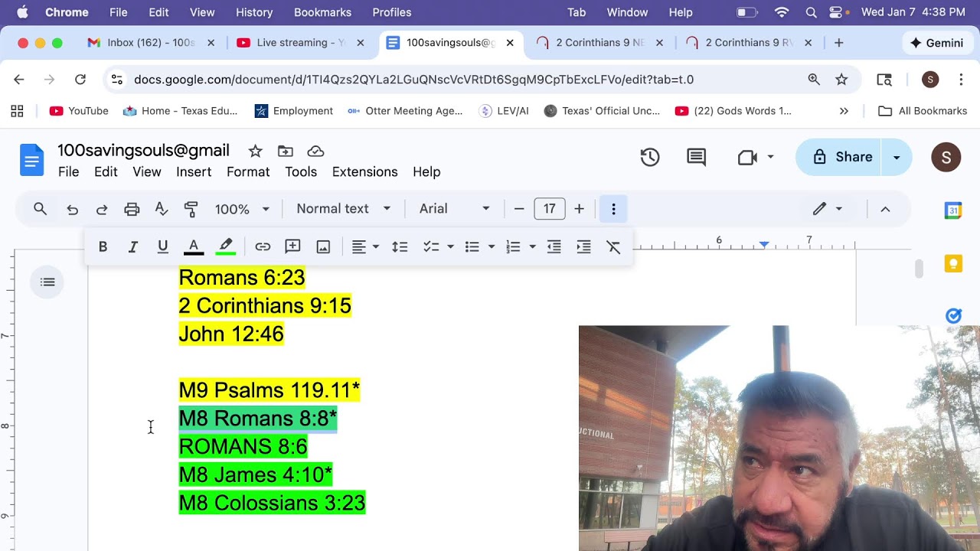Screen dimensions: 980x551
Task: Insert image from toolbar icon
Action: (323, 246)
